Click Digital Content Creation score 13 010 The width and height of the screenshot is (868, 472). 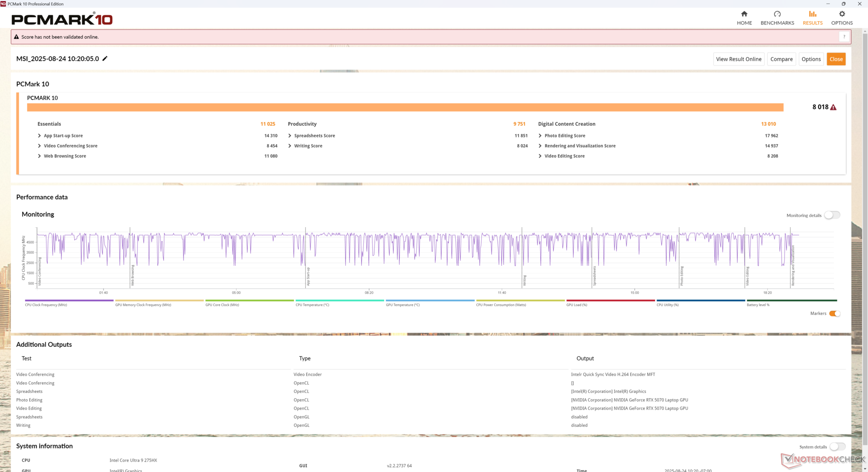point(768,124)
